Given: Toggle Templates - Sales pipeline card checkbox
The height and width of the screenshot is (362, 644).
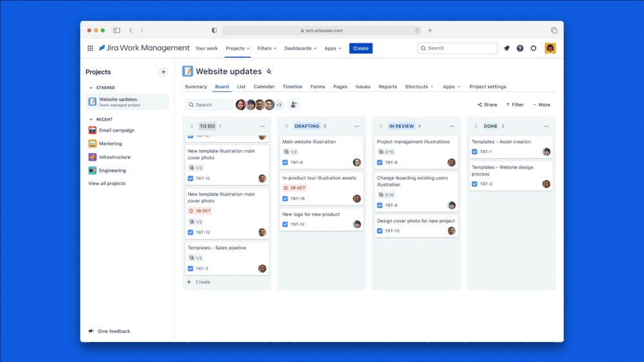Looking at the screenshot, I should coord(191,269).
